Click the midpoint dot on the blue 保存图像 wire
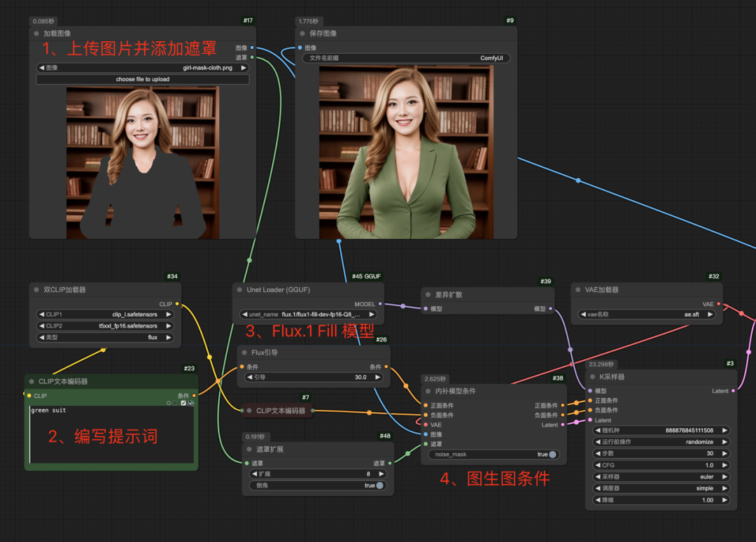 (x=578, y=180)
